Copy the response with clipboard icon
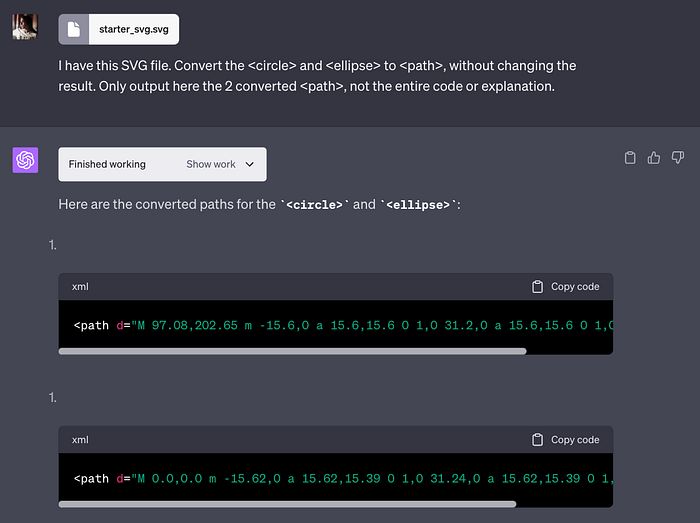Image resolution: width=700 pixels, height=523 pixels. tap(630, 158)
